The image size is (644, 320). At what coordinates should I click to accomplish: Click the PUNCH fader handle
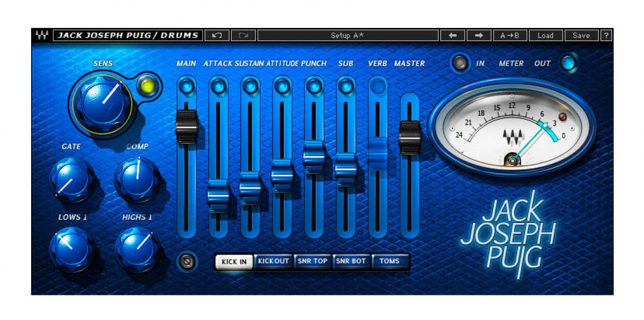[314, 157]
